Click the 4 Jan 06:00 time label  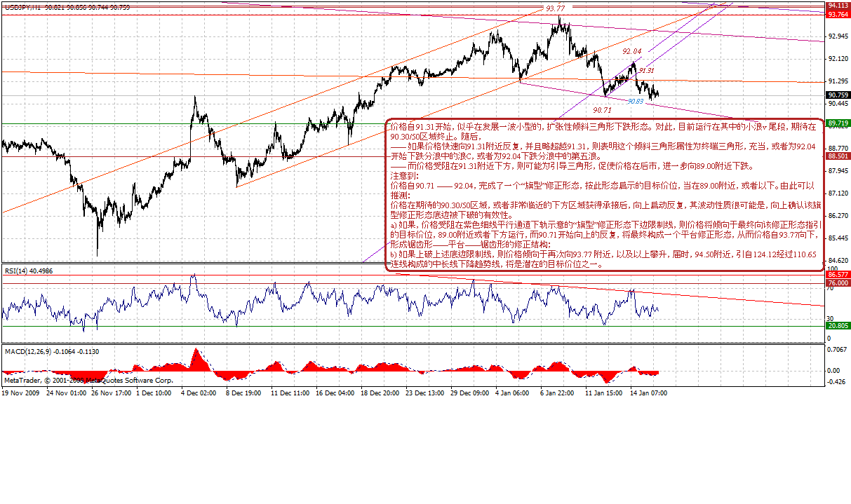pos(512,394)
